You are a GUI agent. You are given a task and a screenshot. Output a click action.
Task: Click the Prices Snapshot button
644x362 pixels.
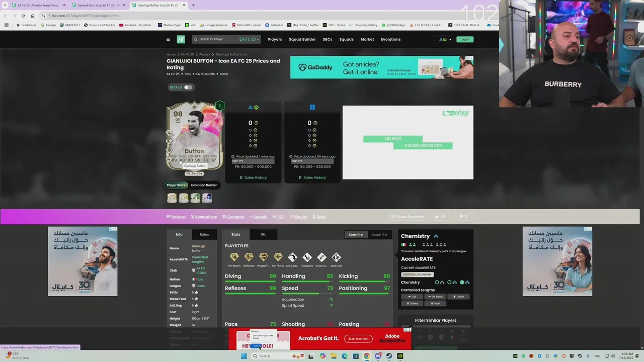click(x=408, y=217)
